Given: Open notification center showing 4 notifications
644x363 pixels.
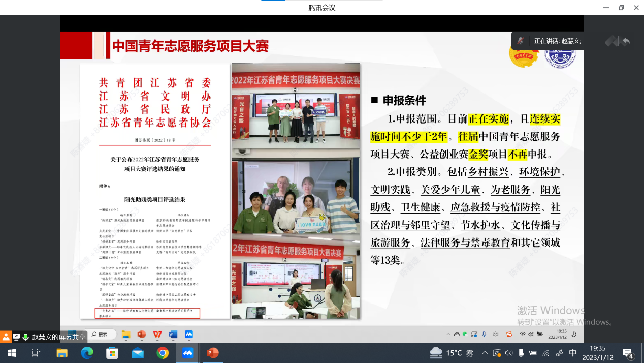Looking at the screenshot, I should pos(628,353).
